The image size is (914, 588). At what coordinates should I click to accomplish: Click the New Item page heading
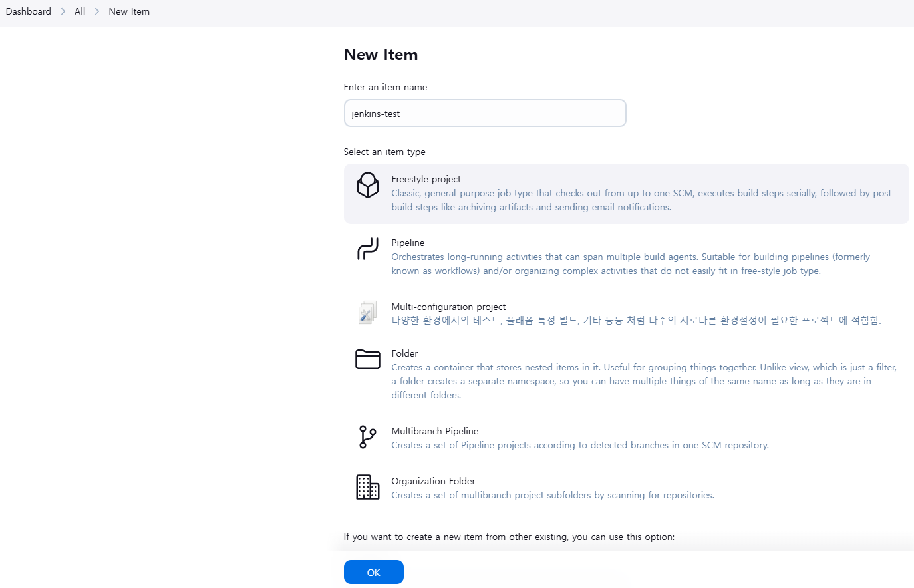point(381,55)
